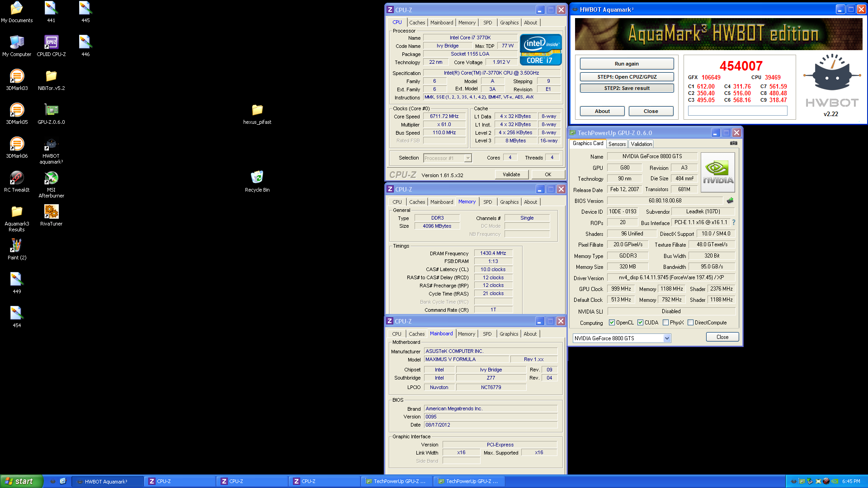Viewport: 868px width, 488px height.
Task: Open the My Computer desktop icon
Action: [17, 46]
